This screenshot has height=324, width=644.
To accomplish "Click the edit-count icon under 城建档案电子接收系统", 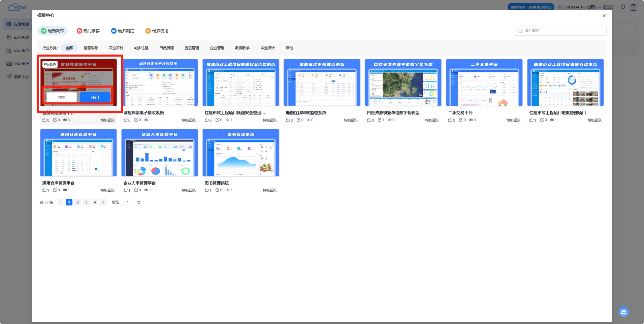I will [136, 120].
